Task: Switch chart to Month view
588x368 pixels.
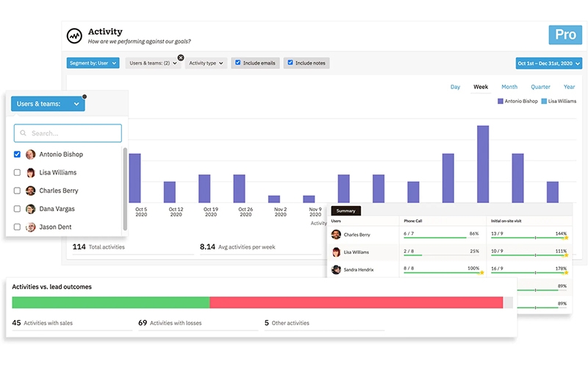Action: 509,87
